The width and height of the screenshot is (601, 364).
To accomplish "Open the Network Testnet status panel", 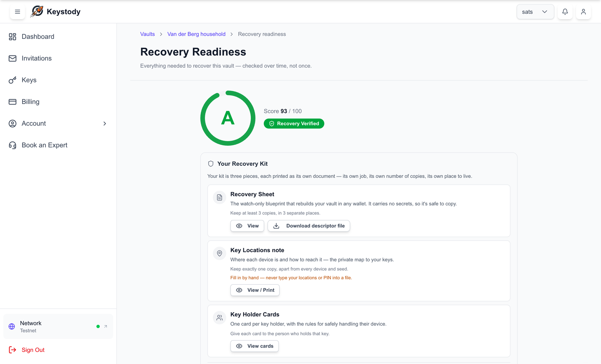I will pos(58,326).
